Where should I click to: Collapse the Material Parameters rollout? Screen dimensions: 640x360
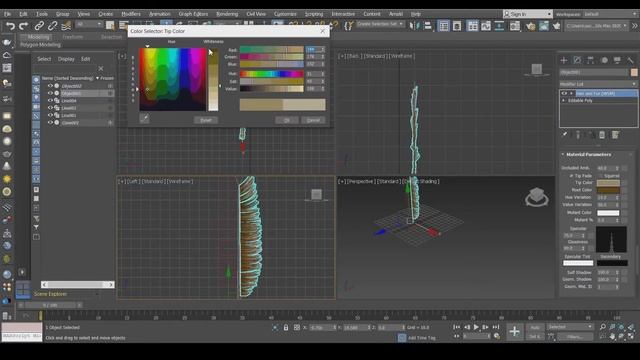(x=563, y=155)
